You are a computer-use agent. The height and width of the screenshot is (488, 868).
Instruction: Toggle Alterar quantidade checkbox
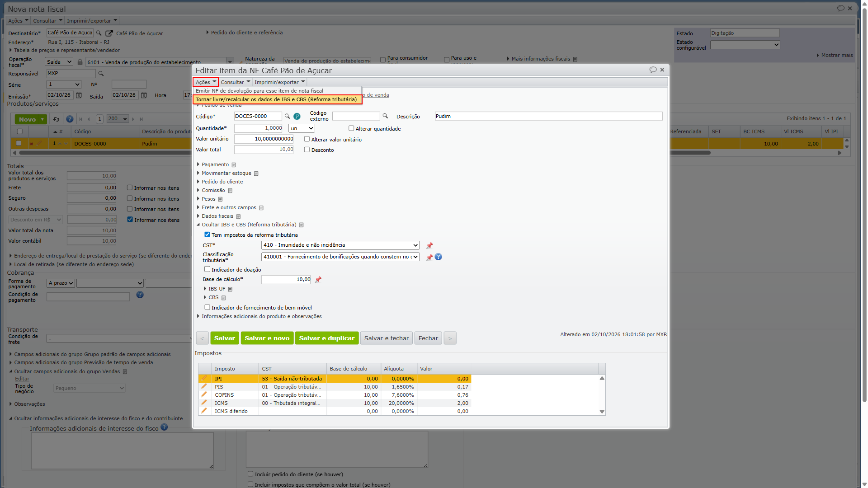(351, 128)
